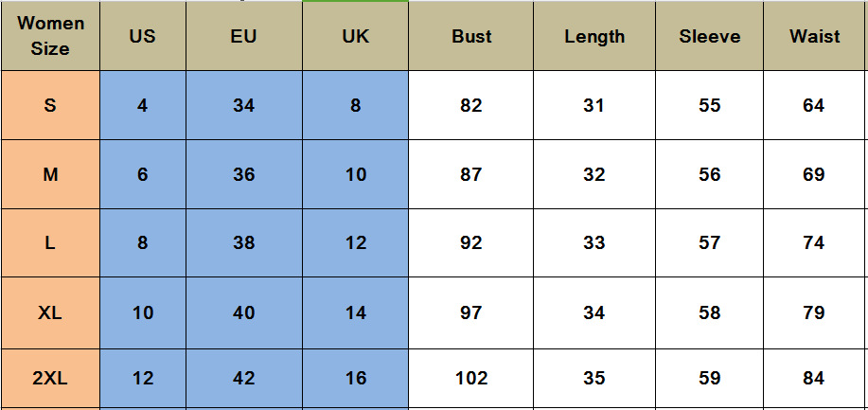Click the Sleeve column header
Viewport: 868px width, 410px height.
(x=710, y=37)
